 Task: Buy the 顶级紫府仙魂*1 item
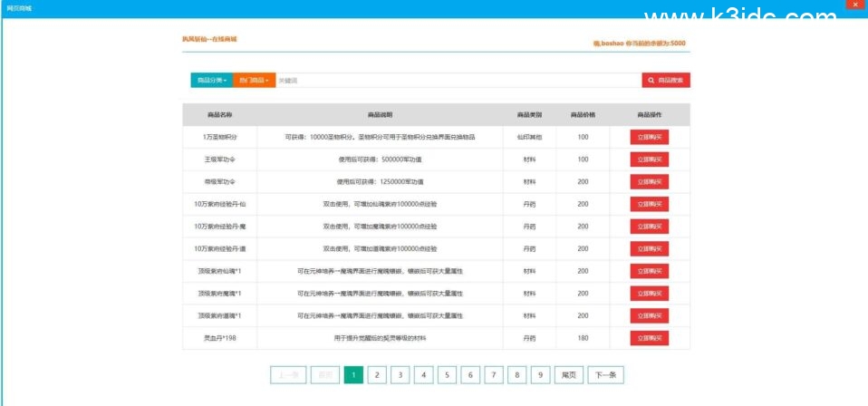click(650, 271)
